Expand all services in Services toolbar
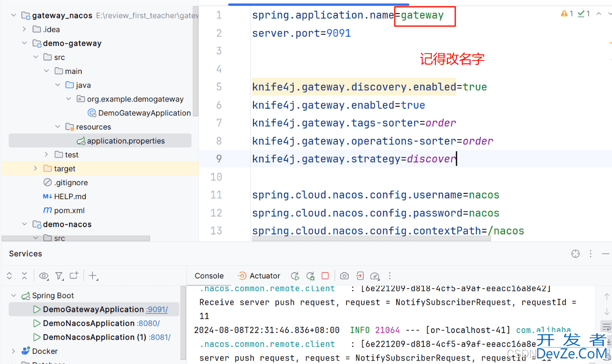 coord(9,276)
